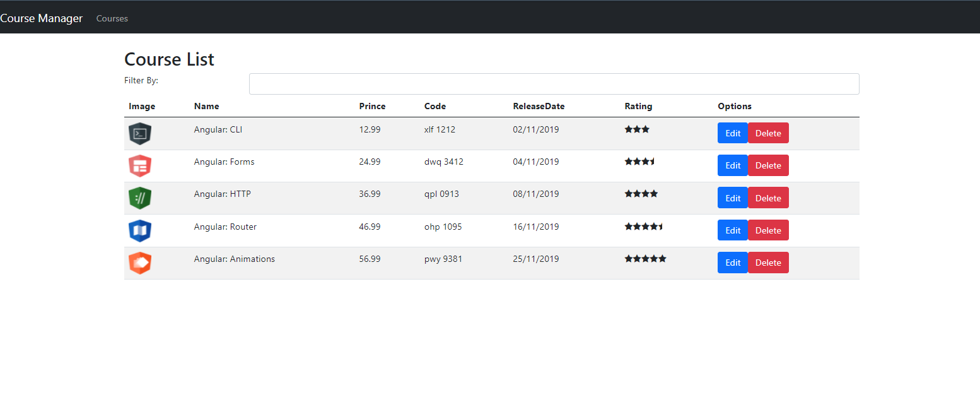Click the release date 08/11/2019
980x402 pixels.
536,194
